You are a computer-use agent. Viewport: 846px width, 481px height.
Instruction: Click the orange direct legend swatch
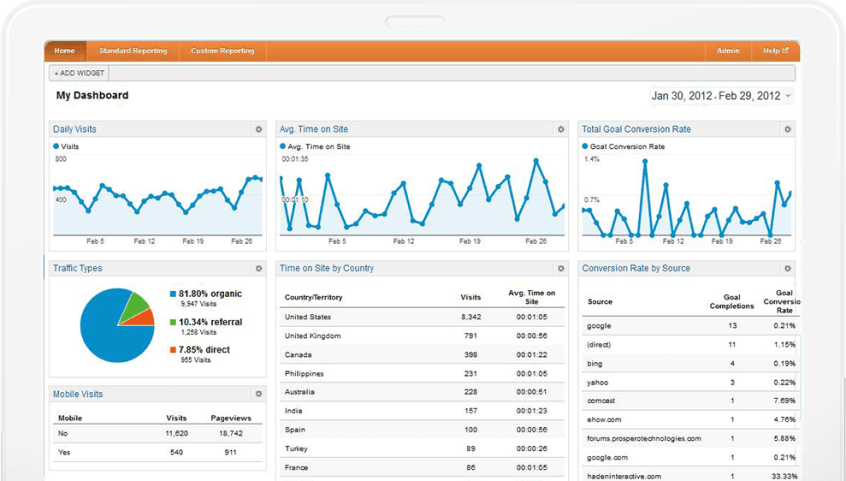tap(173, 350)
